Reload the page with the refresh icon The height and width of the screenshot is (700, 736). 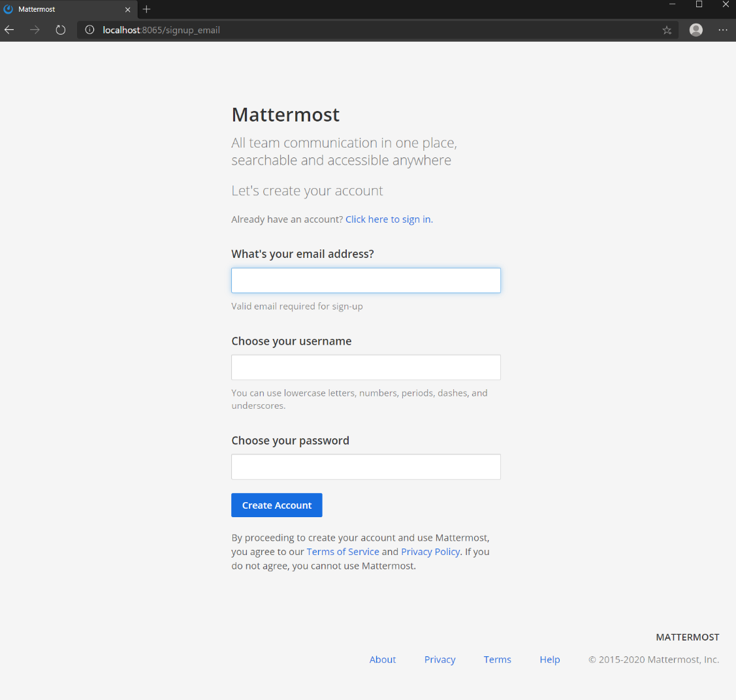(61, 30)
